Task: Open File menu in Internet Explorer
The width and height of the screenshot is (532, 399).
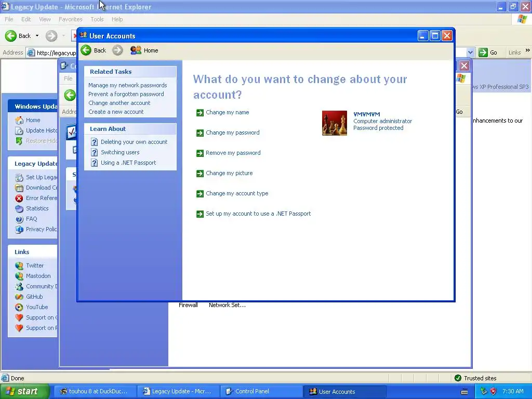Action: (x=9, y=19)
